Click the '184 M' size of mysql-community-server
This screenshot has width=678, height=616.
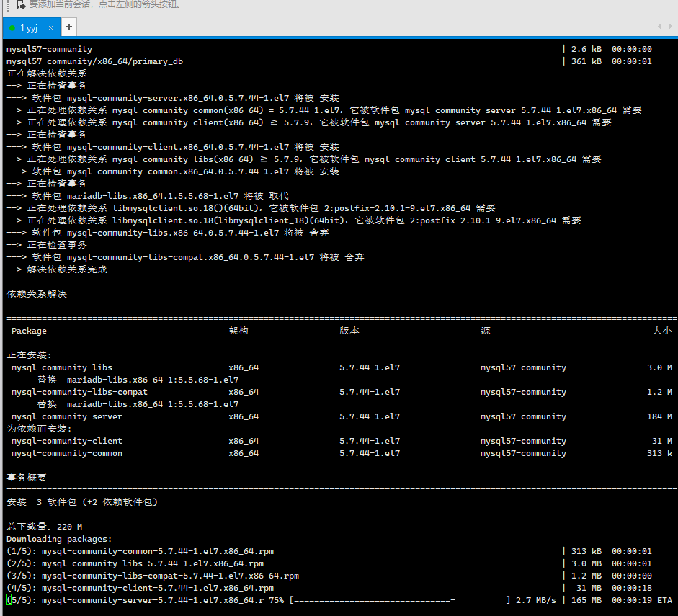point(659,416)
